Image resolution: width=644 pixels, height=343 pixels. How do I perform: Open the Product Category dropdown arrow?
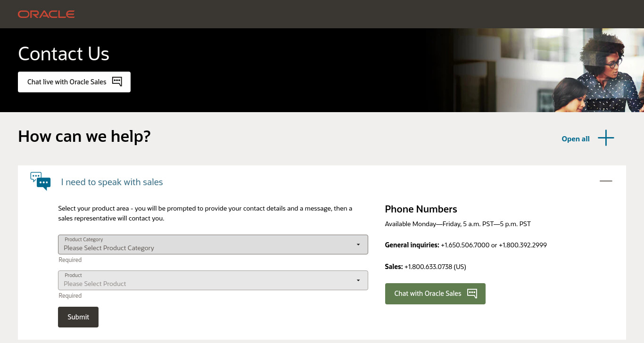point(358,245)
